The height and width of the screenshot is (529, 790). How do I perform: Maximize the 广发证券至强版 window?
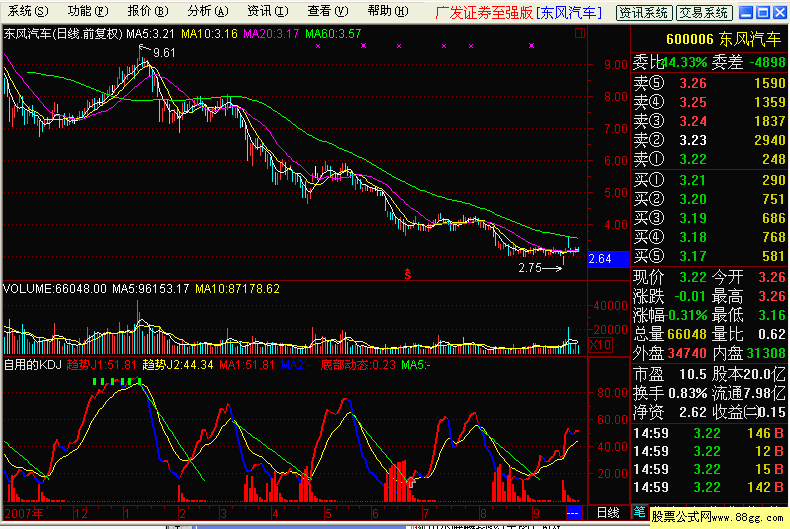click(764, 12)
